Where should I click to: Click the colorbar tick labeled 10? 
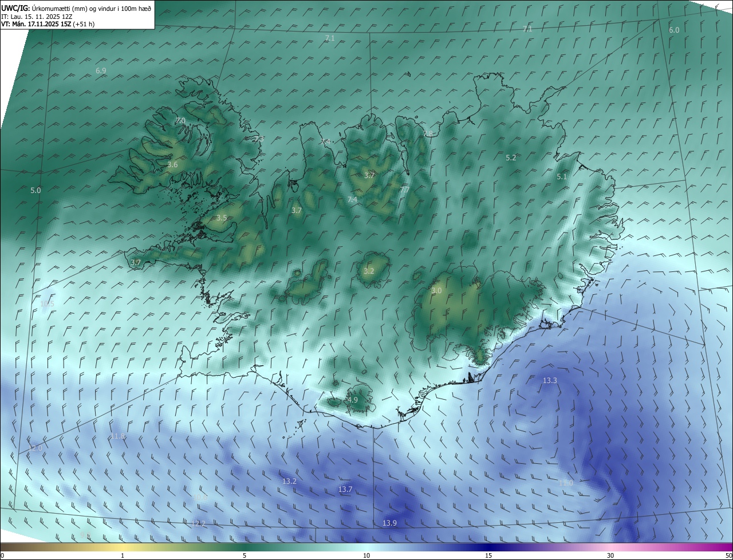(366, 555)
